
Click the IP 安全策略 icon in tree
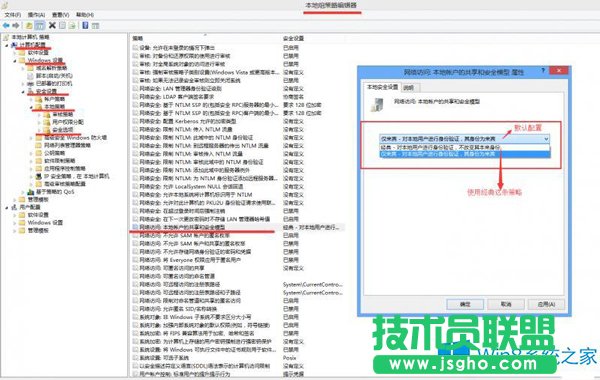39,176
